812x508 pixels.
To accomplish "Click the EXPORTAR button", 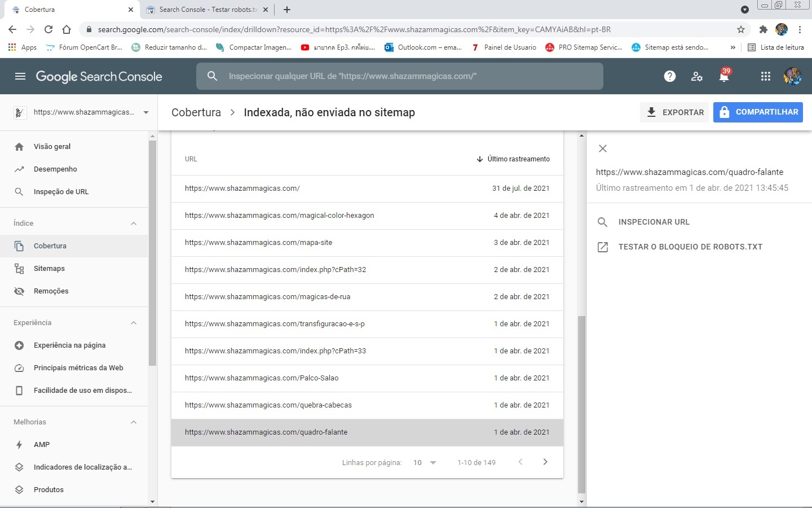I will point(674,112).
